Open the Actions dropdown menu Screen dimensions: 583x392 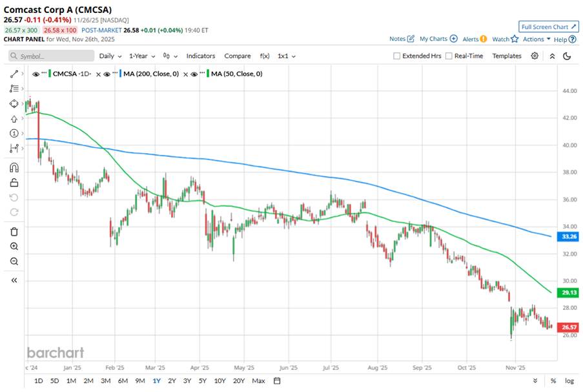(537, 39)
